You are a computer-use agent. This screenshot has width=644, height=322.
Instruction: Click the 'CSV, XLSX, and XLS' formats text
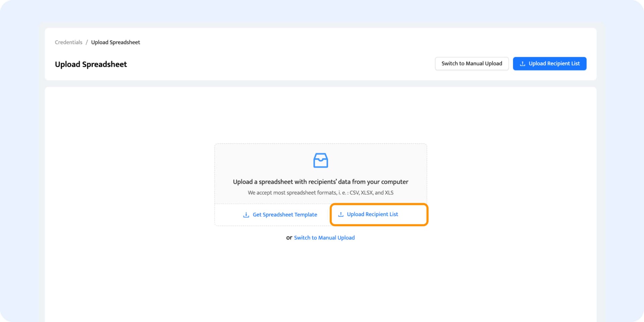(371, 193)
